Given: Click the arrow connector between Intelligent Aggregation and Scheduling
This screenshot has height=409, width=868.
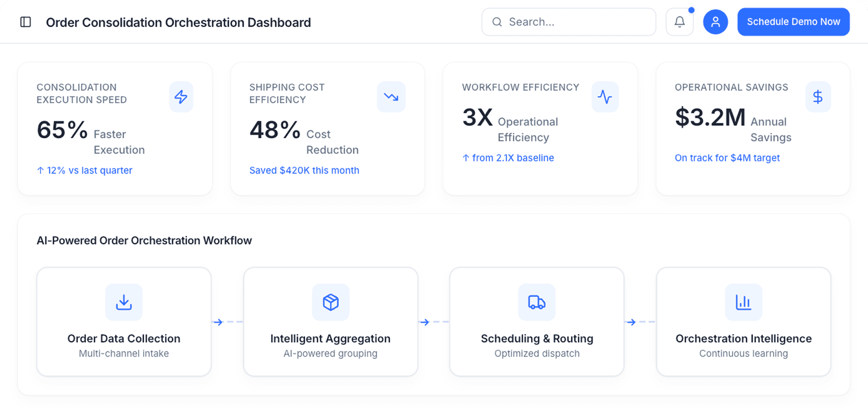Looking at the screenshot, I should point(425,322).
